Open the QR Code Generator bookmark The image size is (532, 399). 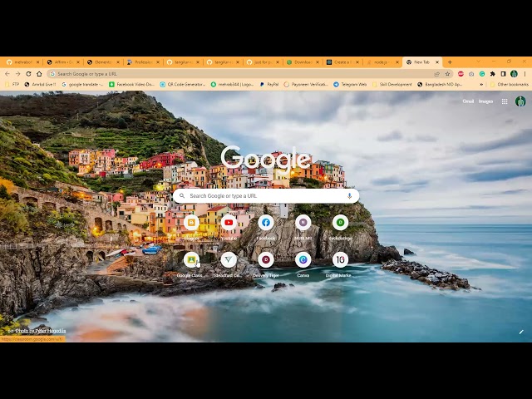coord(183,85)
